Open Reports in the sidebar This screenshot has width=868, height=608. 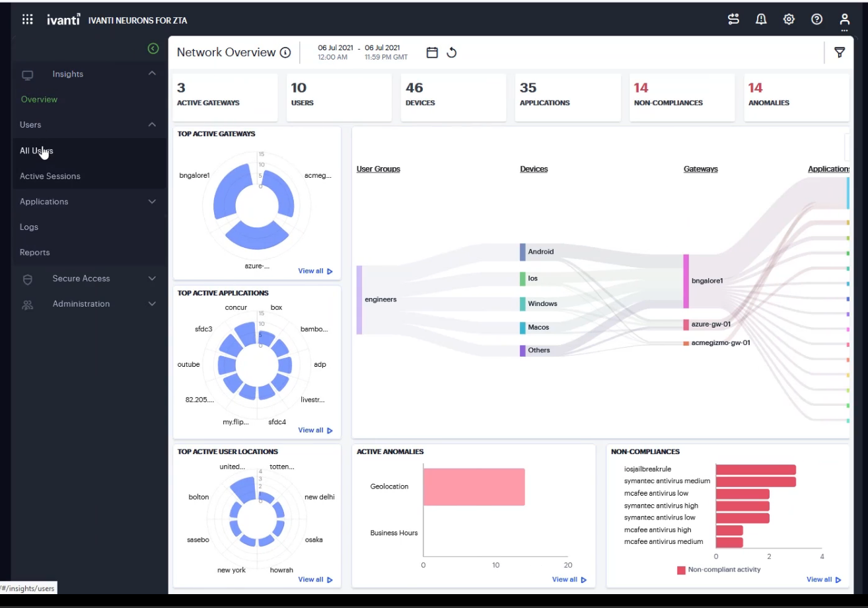pyautogui.click(x=35, y=252)
